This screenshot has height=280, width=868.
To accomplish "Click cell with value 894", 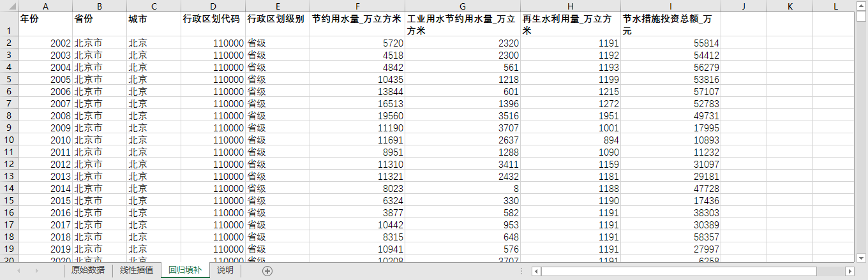I will click(x=571, y=140).
